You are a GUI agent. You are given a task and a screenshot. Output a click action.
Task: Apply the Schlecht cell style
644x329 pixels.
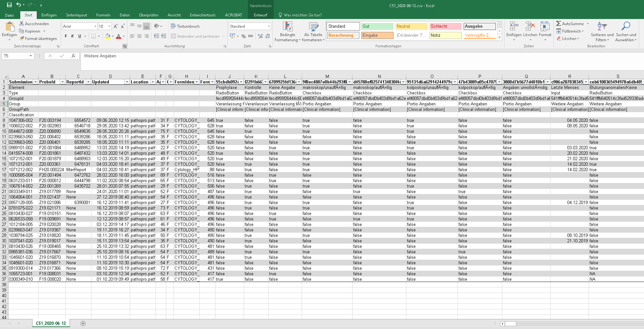point(446,26)
